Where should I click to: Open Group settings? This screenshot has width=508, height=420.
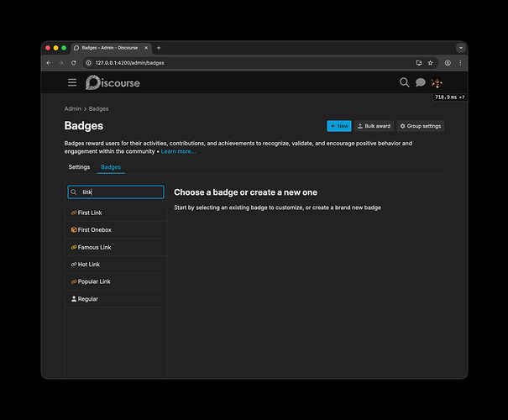pyautogui.click(x=420, y=126)
